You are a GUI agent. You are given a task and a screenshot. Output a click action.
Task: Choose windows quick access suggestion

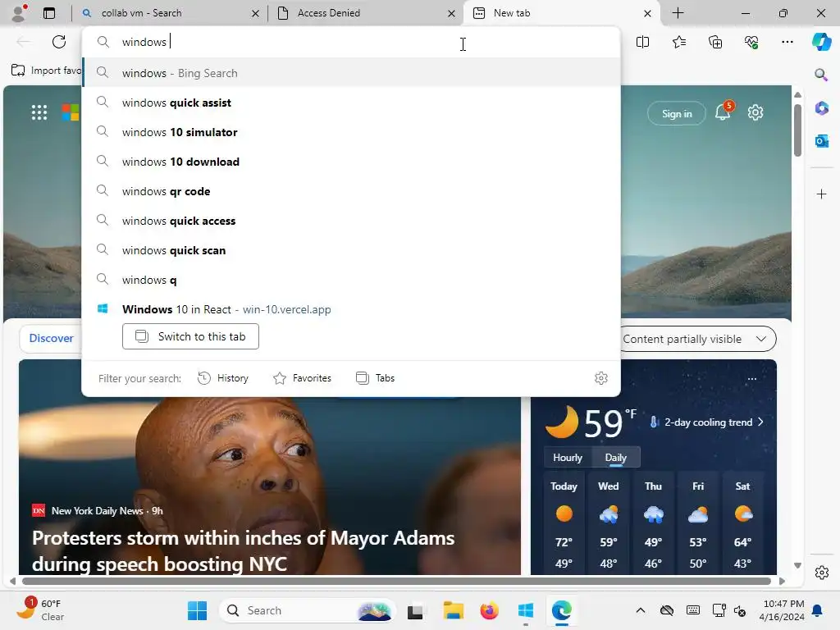pos(351,221)
